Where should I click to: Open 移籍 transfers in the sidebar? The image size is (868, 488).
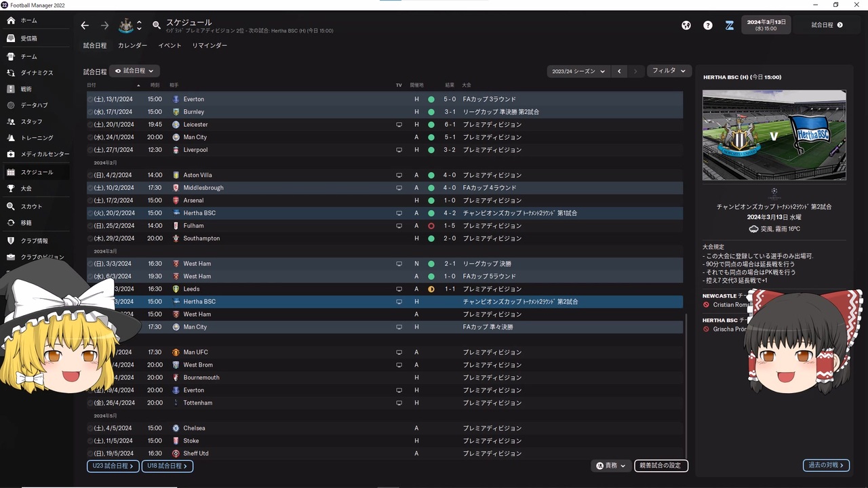pos(37,222)
